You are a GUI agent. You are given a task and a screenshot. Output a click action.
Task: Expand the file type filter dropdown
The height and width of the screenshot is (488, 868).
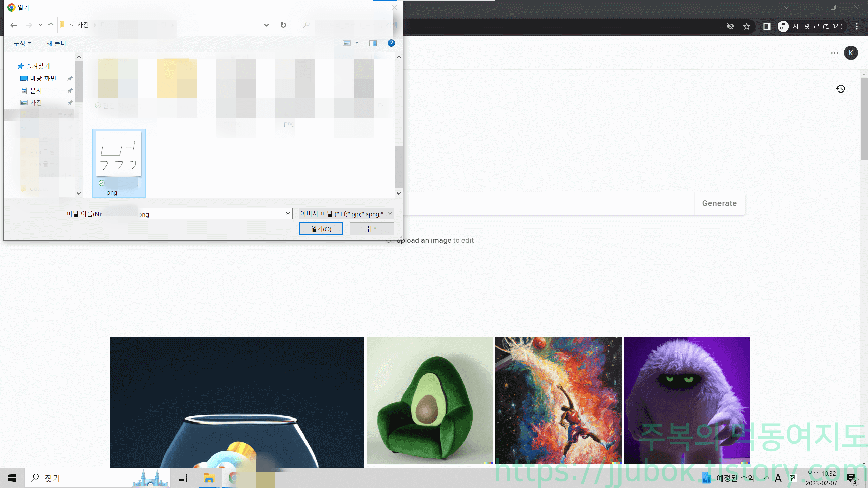tap(390, 213)
